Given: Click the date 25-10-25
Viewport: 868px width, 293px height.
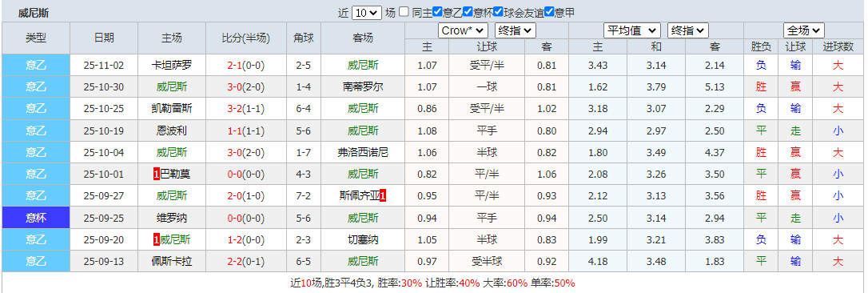Looking at the screenshot, I should coord(104,109).
